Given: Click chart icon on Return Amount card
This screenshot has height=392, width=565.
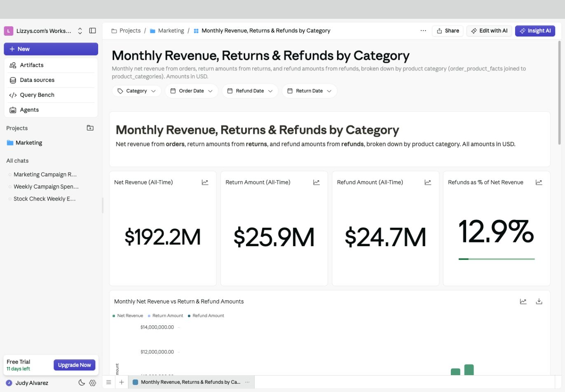Looking at the screenshot, I should click(x=316, y=182).
